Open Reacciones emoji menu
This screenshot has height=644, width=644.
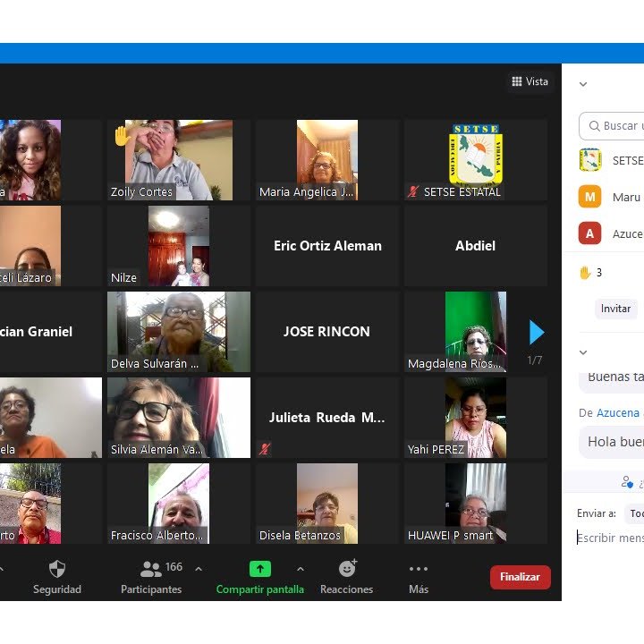point(347,569)
